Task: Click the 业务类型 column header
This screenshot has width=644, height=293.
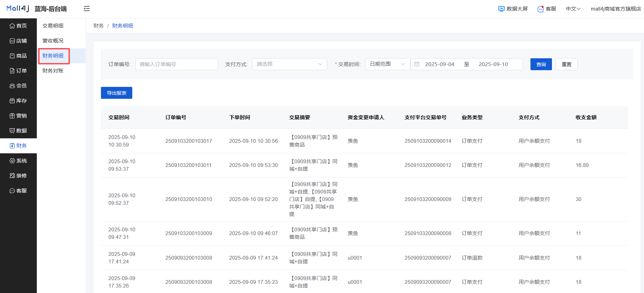Action: click(x=472, y=118)
